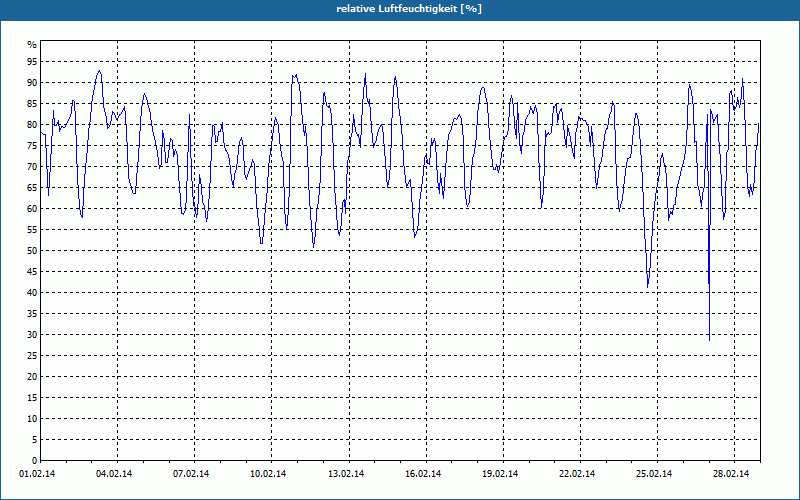Click the y-axis value '90'
The image size is (800, 500).
pyautogui.click(x=32, y=83)
